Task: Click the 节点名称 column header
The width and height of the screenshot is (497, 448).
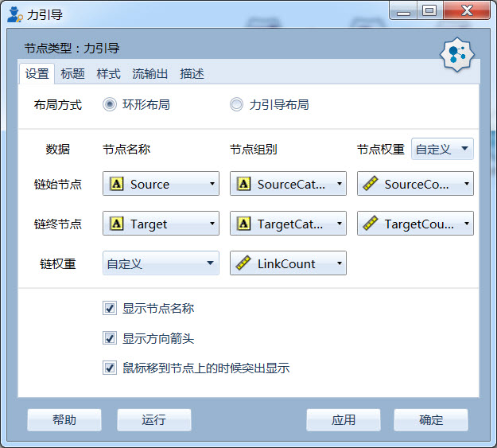Action: (126, 149)
